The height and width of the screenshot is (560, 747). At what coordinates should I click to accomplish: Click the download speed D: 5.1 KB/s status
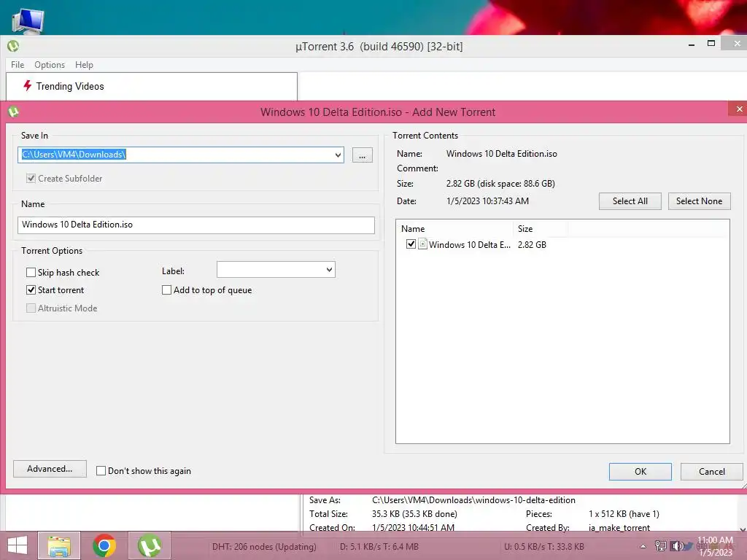pyautogui.click(x=379, y=547)
